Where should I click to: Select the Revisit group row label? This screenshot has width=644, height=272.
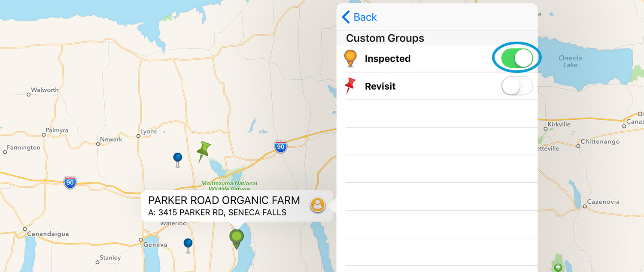(x=380, y=86)
